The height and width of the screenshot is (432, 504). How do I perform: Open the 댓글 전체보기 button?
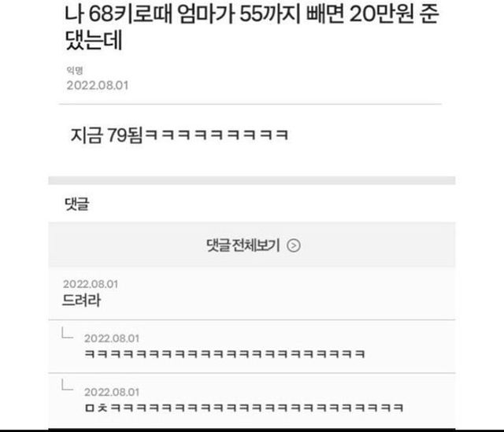252,245
